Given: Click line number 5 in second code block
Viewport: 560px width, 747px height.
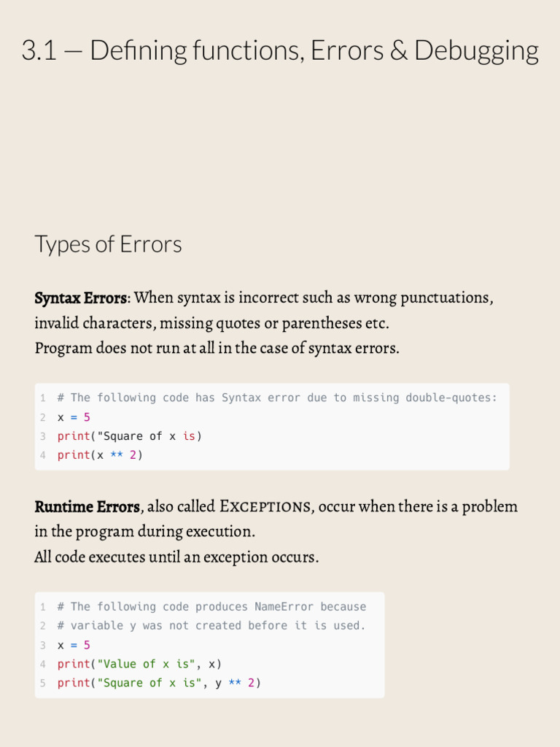Looking at the screenshot, I should click(43, 683).
